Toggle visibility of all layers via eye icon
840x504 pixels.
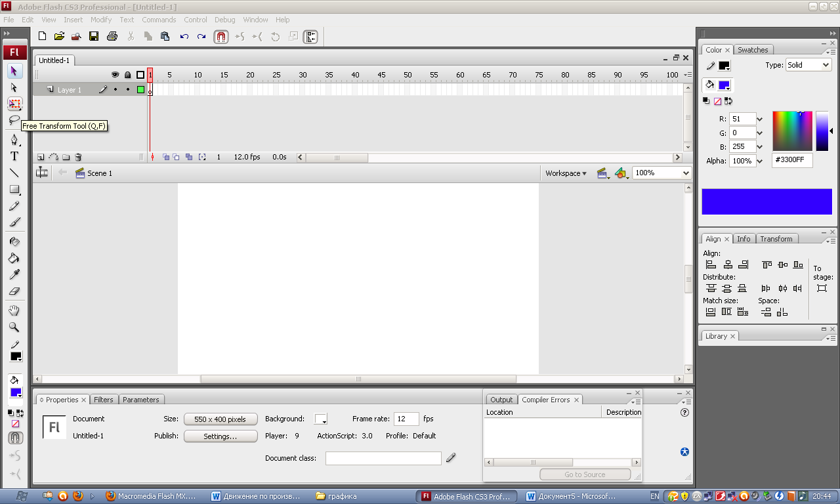click(x=115, y=75)
